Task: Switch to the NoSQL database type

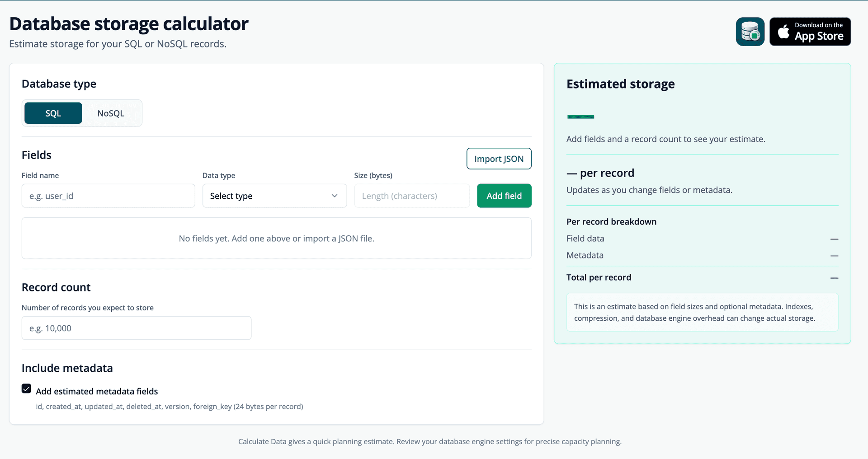Action: pos(111,113)
